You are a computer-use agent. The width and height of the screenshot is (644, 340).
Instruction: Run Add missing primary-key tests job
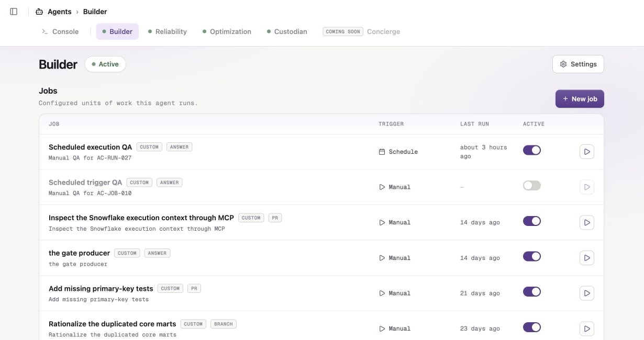(587, 293)
